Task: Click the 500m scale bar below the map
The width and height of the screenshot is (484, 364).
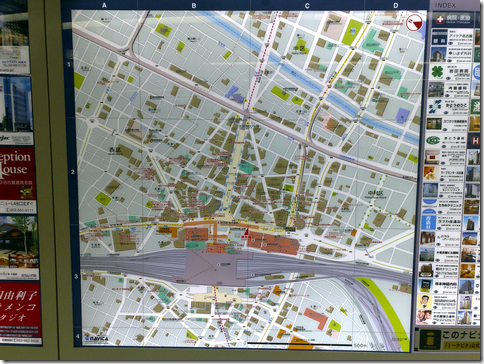Action: pyautogui.click(x=299, y=344)
